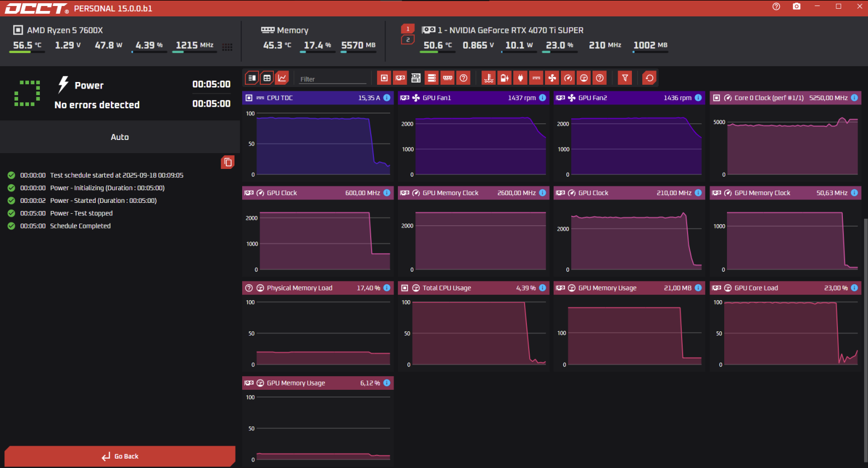Click the AMD Ryzen 5 7600X label
This screenshot has width=868, height=468.
click(65, 31)
